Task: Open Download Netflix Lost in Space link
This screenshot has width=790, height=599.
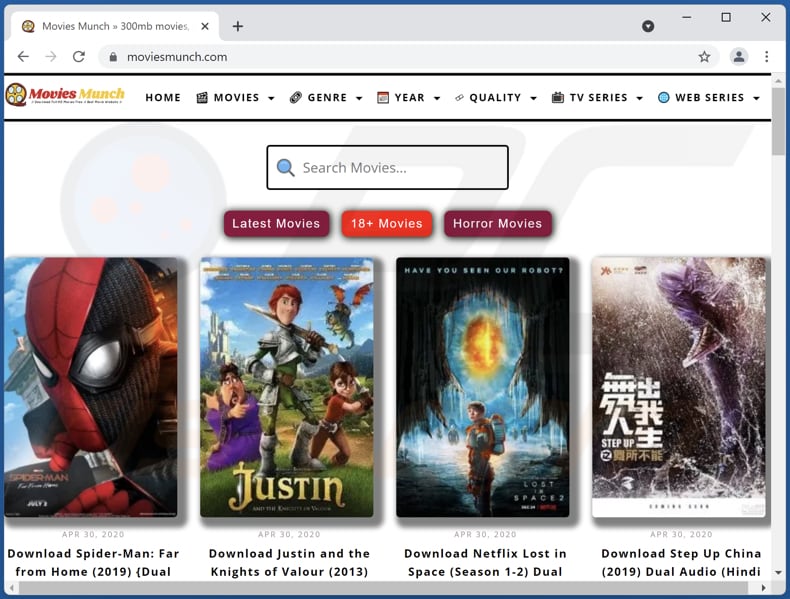Action: coord(485,562)
